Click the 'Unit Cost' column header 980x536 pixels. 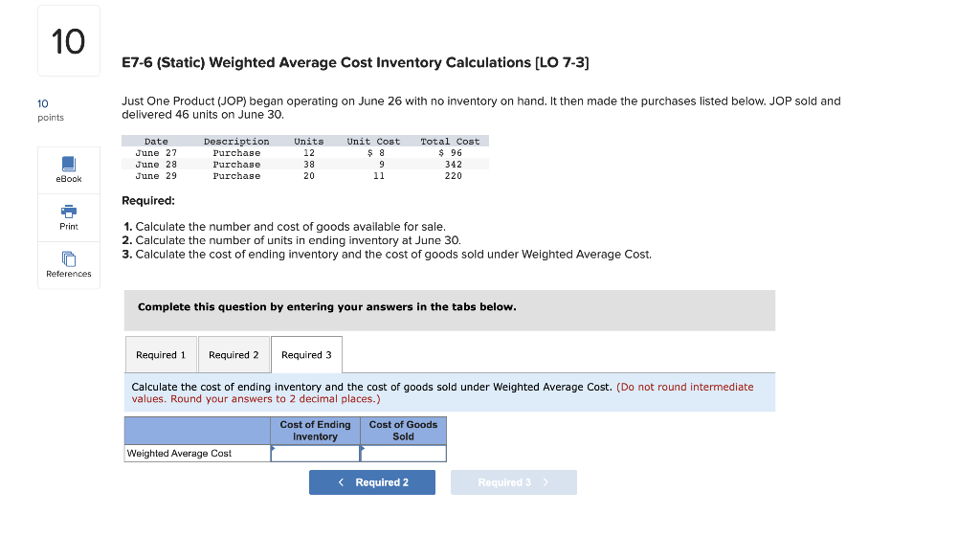[x=374, y=142]
